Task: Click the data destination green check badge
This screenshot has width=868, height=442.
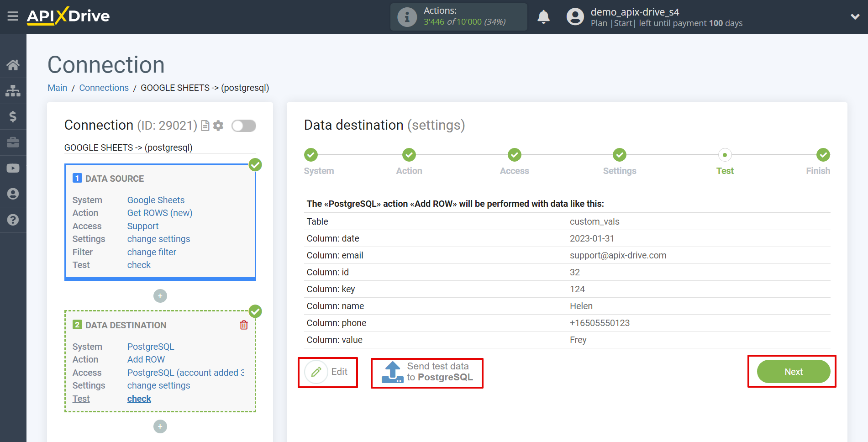Action: click(255, 311)
